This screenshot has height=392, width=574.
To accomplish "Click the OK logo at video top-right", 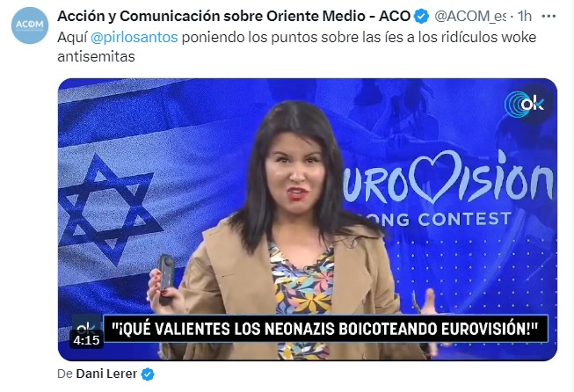I will pyautogui.click(x=524, y=105).
